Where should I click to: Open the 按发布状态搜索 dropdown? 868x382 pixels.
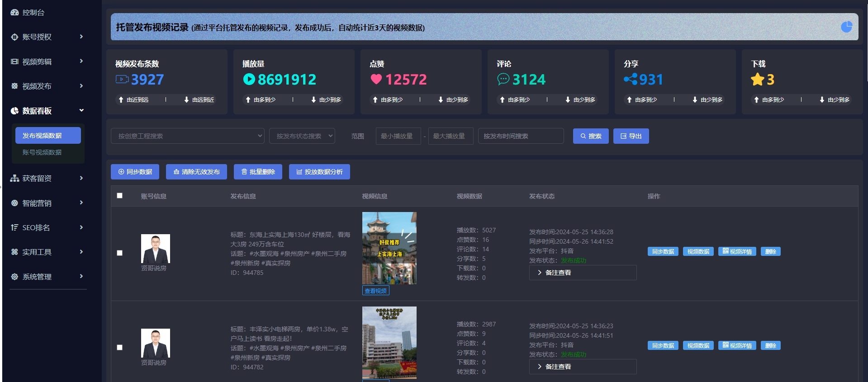click(x=302, y=136)
